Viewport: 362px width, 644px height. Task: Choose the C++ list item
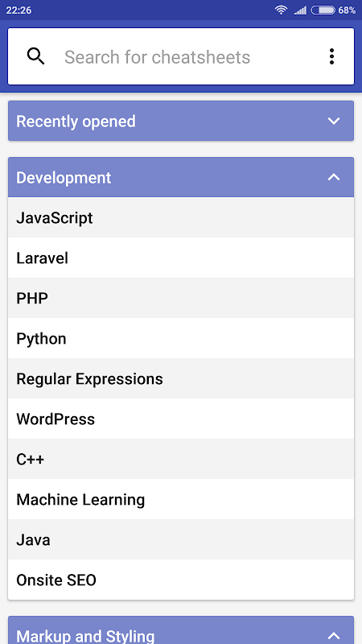[x=181, y=459]
